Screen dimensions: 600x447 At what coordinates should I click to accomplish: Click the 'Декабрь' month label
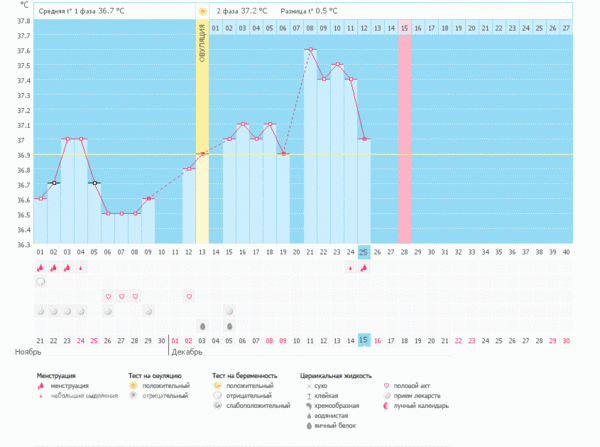point(187,353)
